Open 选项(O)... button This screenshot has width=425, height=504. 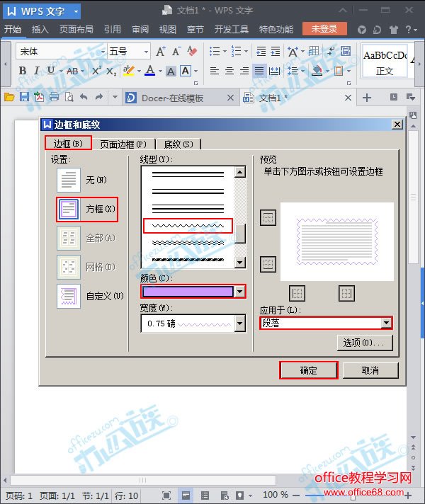[x=365, y=343]
